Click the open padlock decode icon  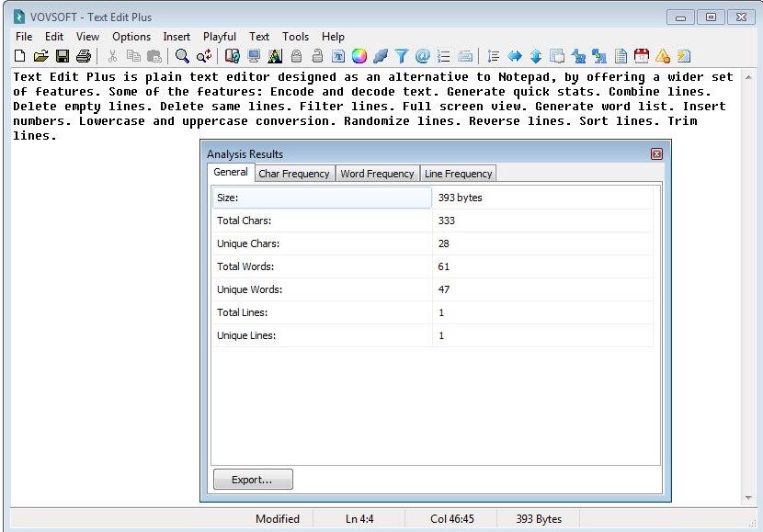point(317,56)
